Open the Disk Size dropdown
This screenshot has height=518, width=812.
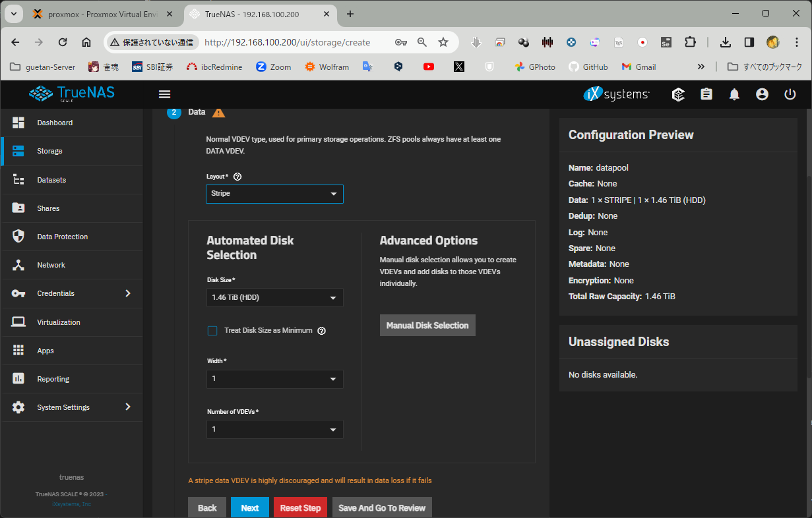(x=274, y=298)
